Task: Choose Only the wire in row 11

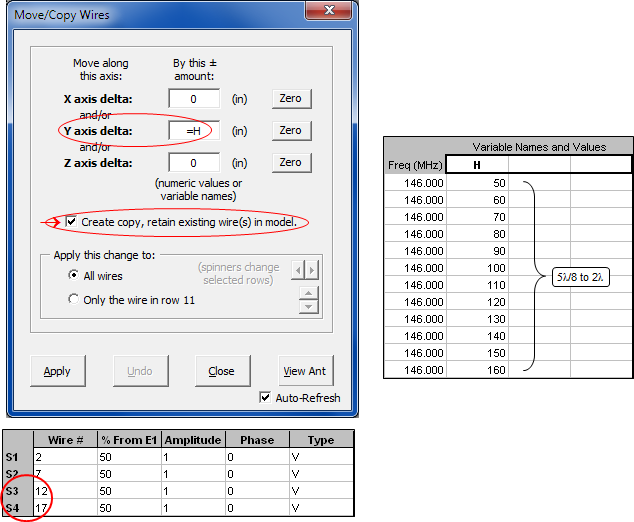Action: [74, 298]
